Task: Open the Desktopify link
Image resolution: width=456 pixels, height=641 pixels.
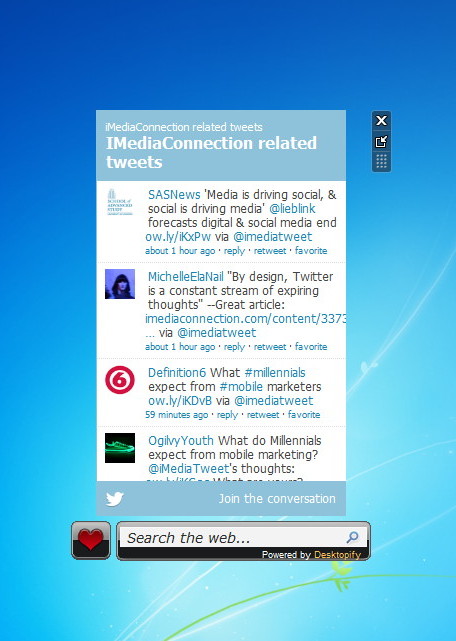Action: pyautogui.click(x=337, y=555)
